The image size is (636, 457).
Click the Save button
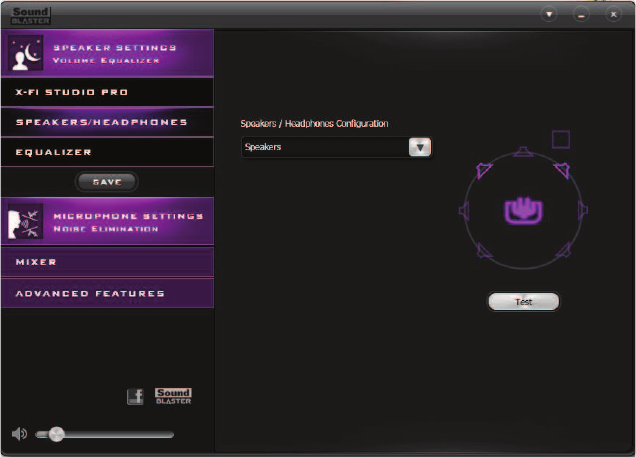click(x=107, y=182)
